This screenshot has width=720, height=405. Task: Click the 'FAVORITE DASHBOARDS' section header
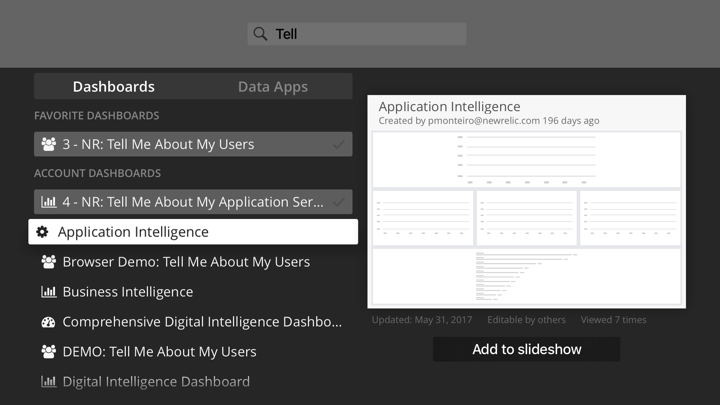click(97, 116)
